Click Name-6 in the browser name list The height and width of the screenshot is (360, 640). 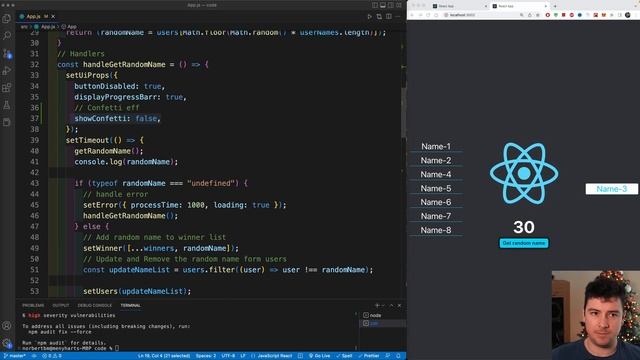point(436,202)
